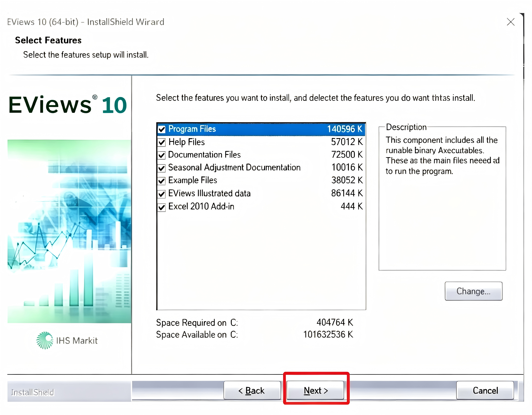This screenshot has height=415, width=532.
Task: Click the IHS Markit name text
Action: [77, 341]
